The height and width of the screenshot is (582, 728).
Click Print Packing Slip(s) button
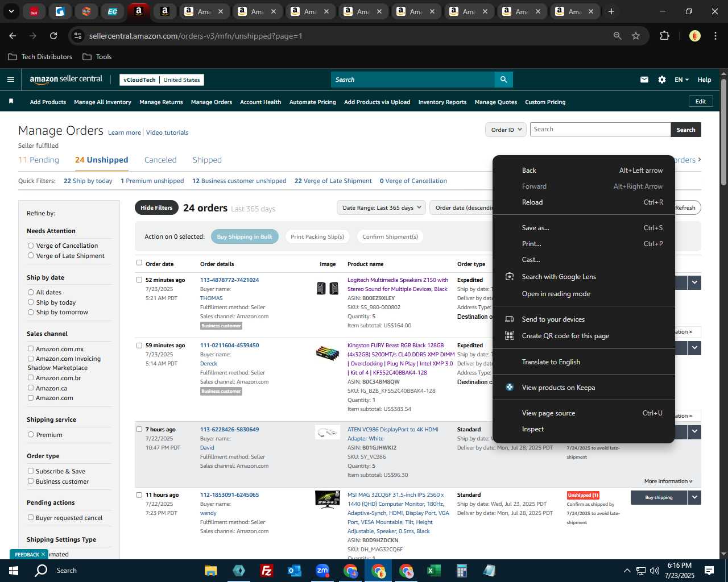point(317,237)
